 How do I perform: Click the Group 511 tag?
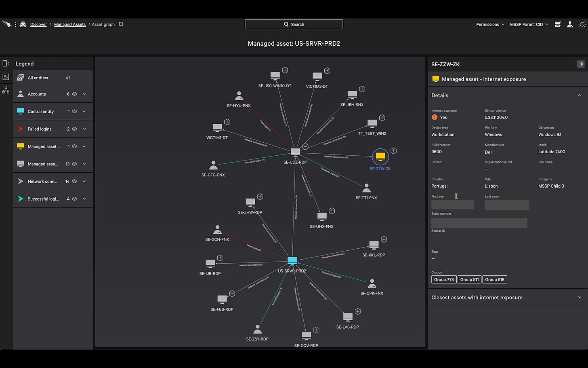(x=469, y=279)
